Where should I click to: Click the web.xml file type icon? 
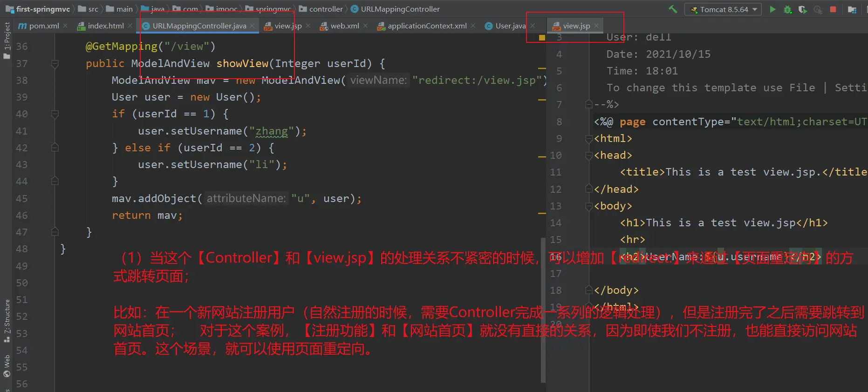coord(324,26)
